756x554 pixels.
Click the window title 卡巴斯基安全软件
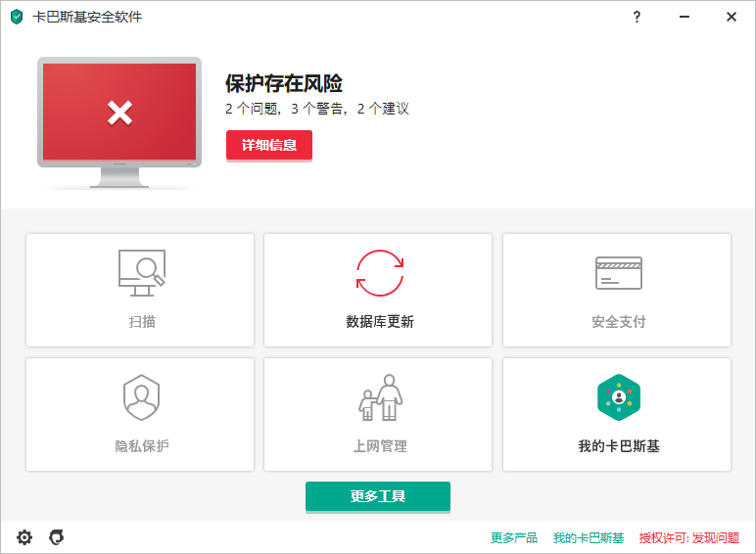87,17
